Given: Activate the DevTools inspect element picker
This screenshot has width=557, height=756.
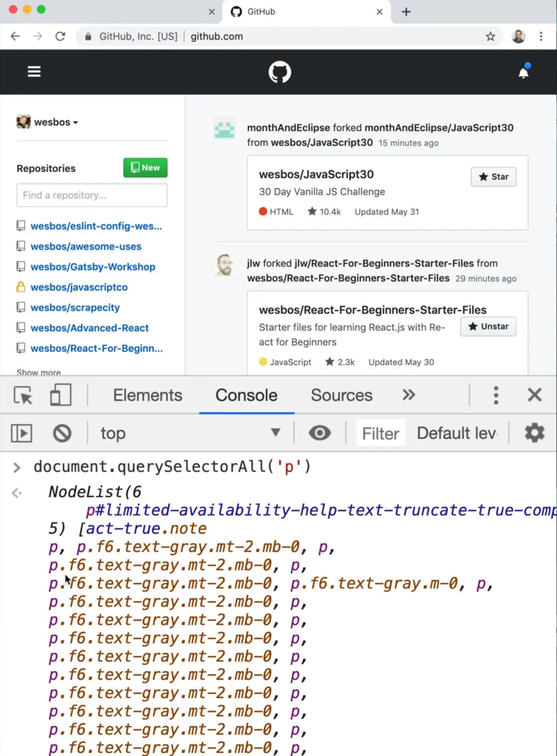Looking at the screenshot, I should [23, 395].
